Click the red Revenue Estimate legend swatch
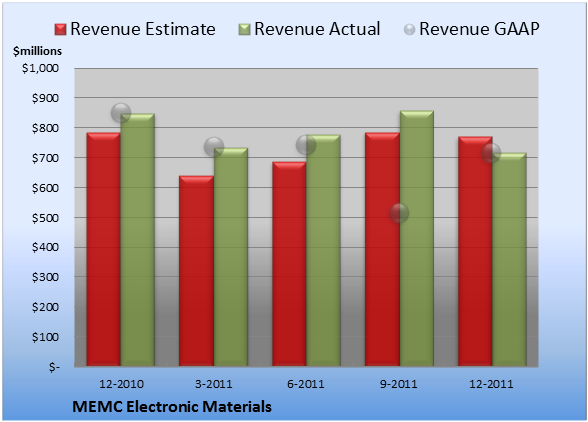 60,30
